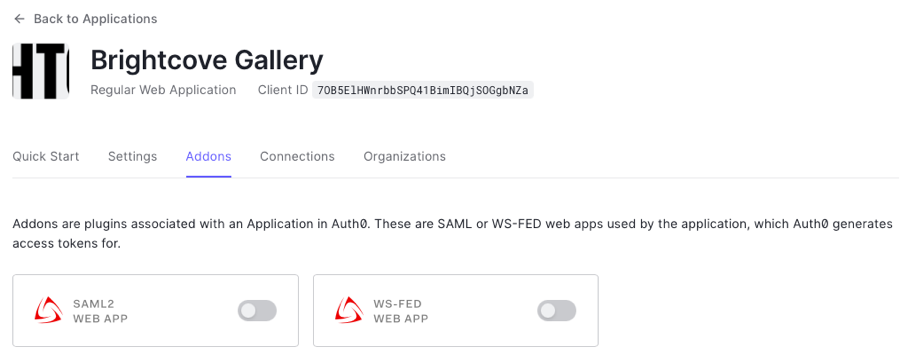This screenshot has width=900, height=363.
Task: Select the Addons tab
Action: [208, 157]
